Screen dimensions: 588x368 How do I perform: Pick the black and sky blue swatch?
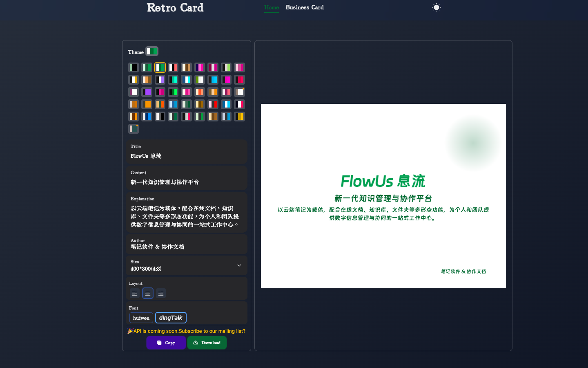click(213, 80)
